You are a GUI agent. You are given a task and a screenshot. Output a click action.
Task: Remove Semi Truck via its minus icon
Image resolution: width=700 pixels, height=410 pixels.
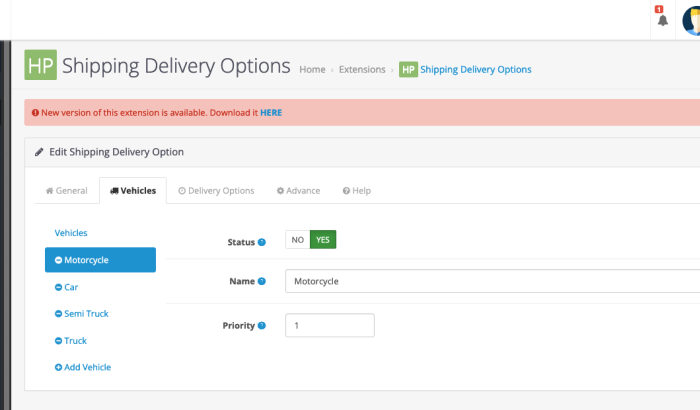pos(58,314)
